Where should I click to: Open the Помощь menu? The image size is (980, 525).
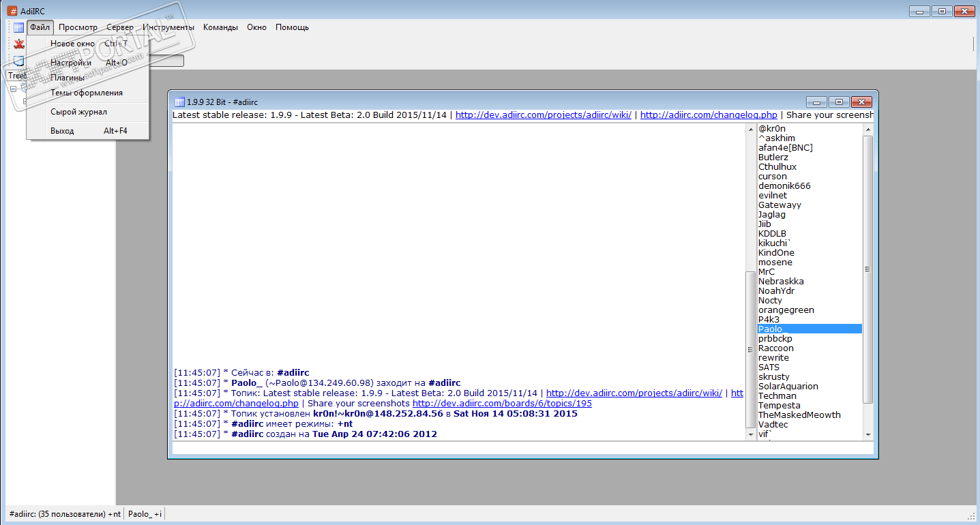[292, 27]
